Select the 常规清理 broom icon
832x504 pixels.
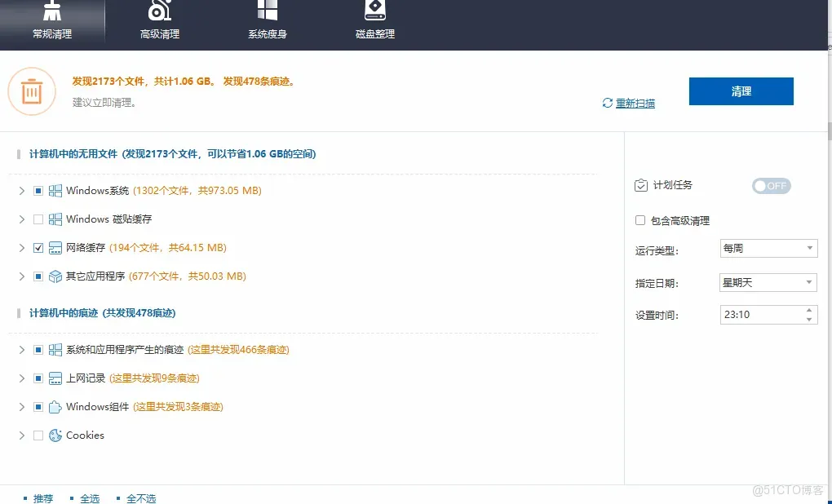(x=52, y=12)
